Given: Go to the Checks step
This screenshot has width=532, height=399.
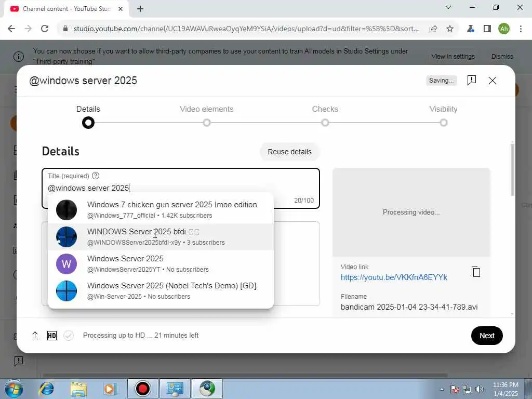Looking at the screenshot, I should (325, 116).
